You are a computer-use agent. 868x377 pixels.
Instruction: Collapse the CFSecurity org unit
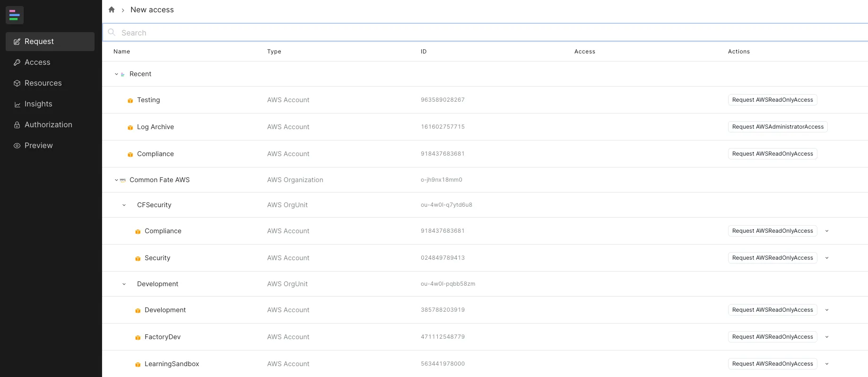click(x=124, y=205)
